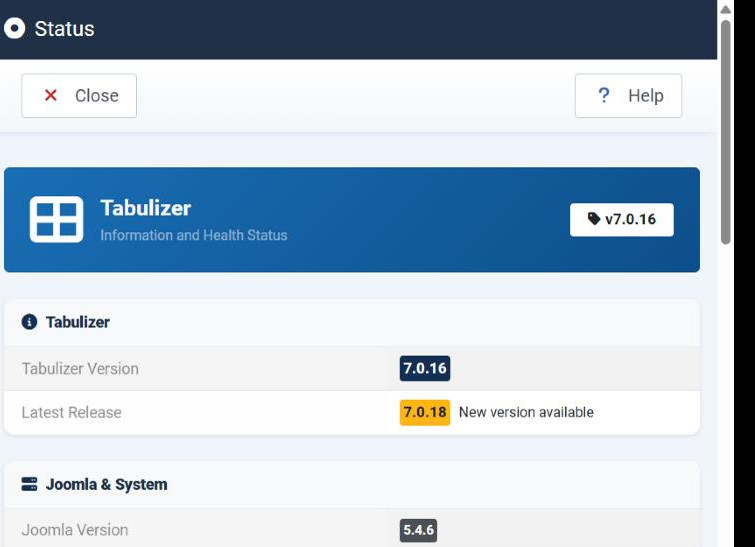The height and width of the screenshot is (547, 755).
Task: Click the question mark Help icon
Action: tap(603, 95)
